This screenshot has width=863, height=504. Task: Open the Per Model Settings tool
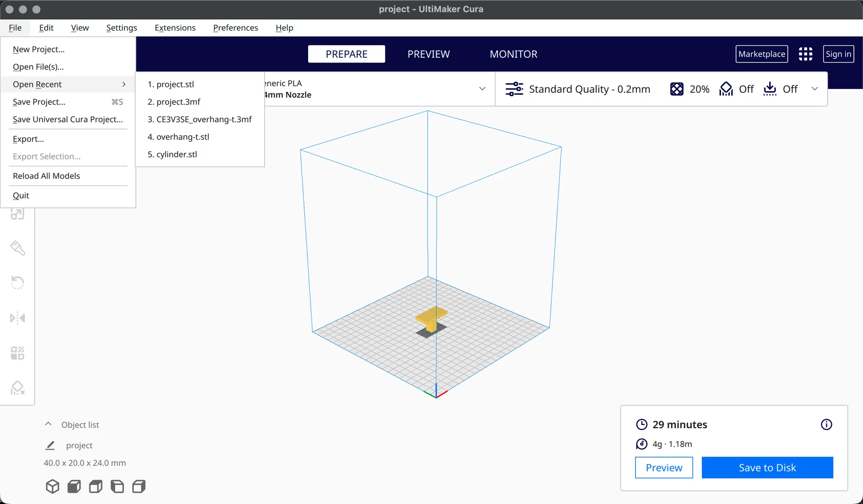coord(17,353)
